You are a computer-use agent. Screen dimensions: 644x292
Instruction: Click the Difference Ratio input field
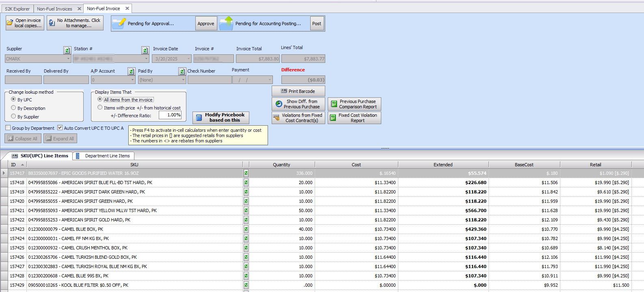coord(170,115)
